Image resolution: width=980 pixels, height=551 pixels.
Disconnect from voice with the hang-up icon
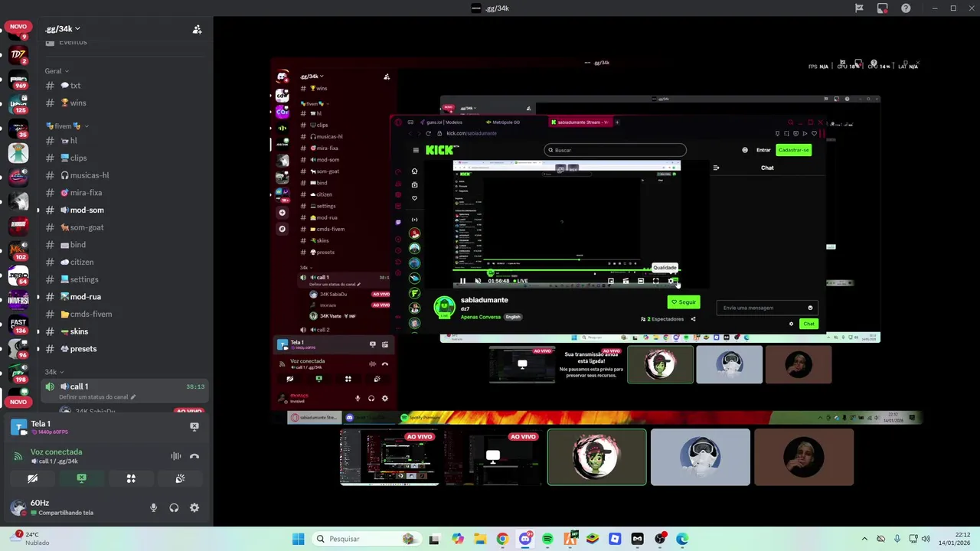tap(194, 456)
